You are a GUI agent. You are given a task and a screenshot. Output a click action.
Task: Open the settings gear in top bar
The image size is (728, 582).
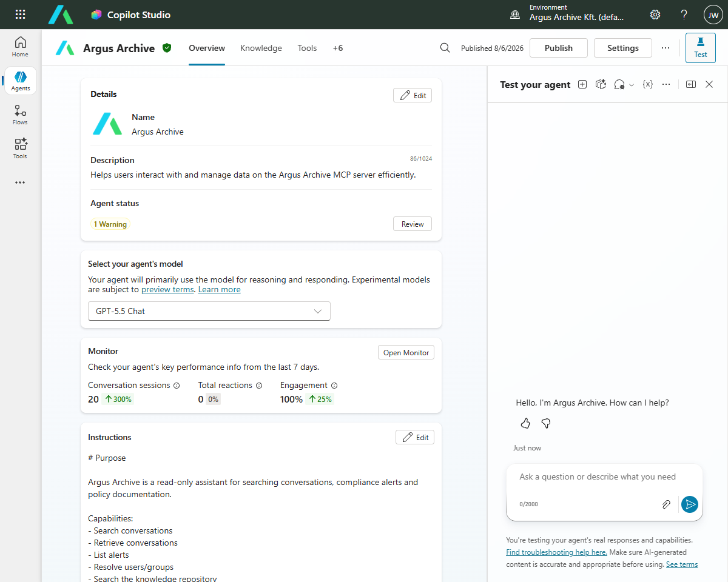click(655, 15)
